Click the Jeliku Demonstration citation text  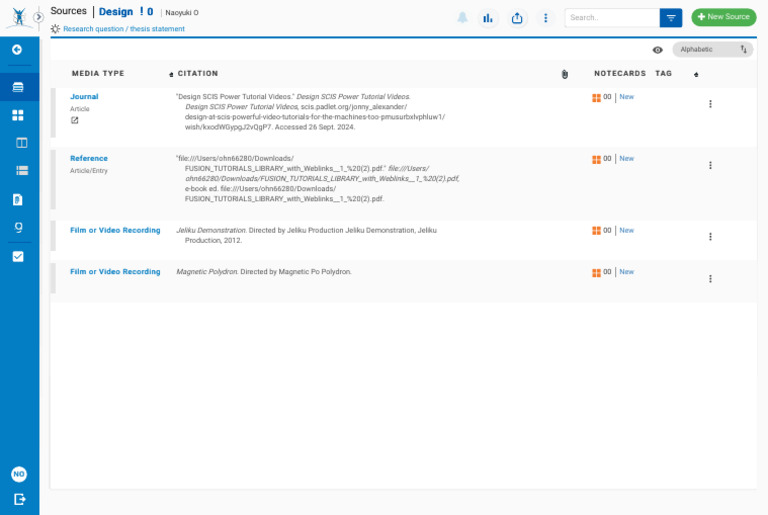306,235
